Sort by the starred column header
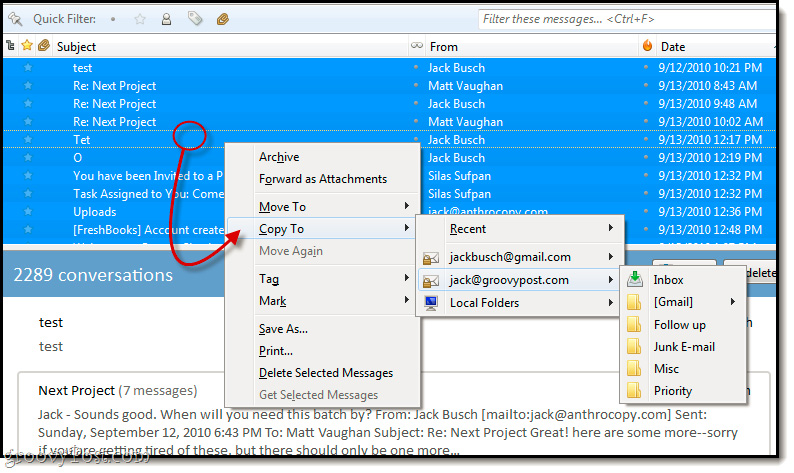 [27, 46]
